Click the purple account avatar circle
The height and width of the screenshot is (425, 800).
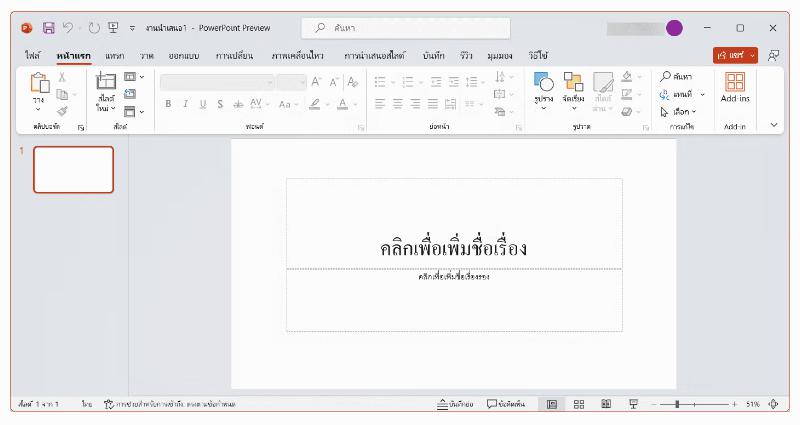(x=674, y=28)
